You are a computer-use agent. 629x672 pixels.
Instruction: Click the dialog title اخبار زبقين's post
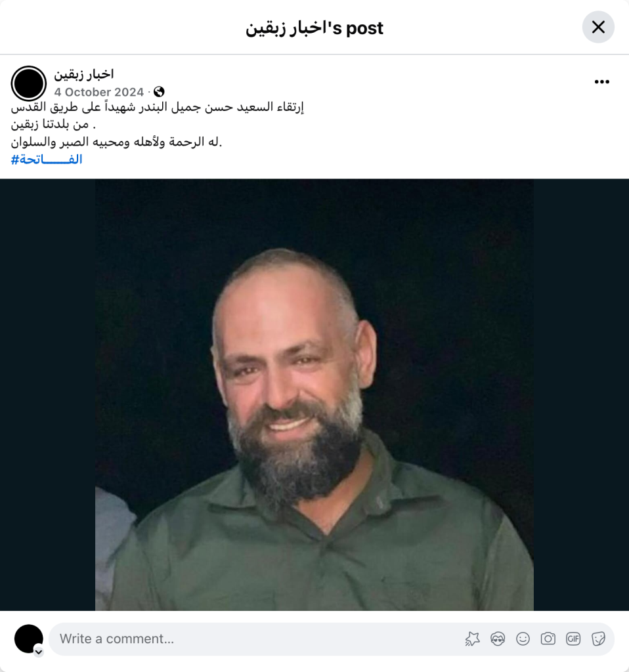click(314, 28)
